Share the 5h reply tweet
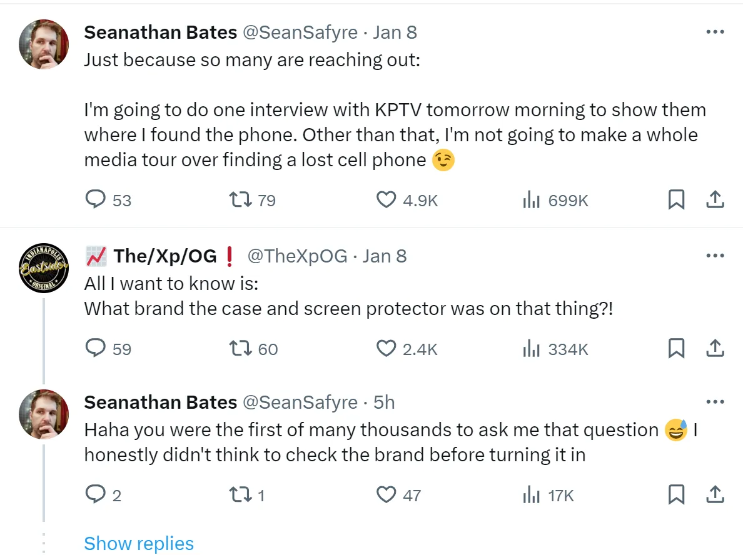 point(714,495)
